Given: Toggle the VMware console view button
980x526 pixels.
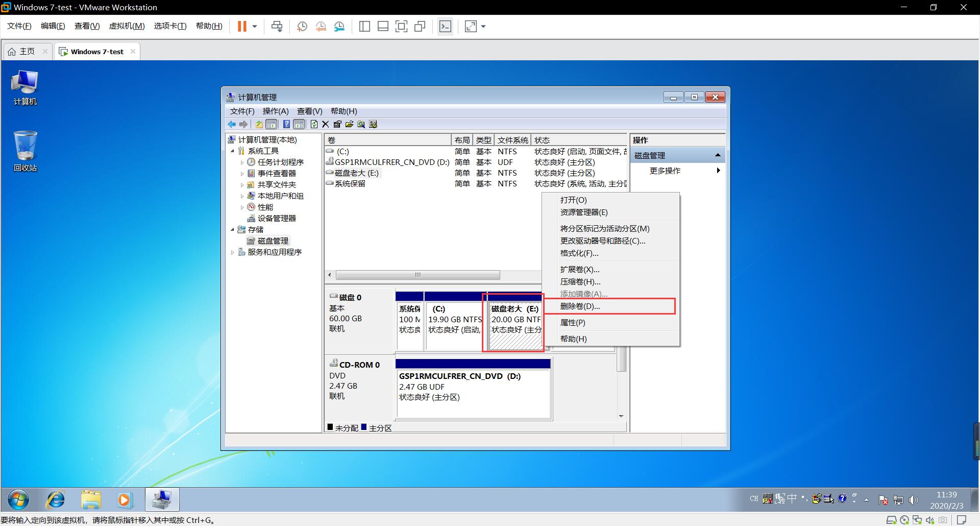Looking at the screenshot, I should tap(445, 26).
